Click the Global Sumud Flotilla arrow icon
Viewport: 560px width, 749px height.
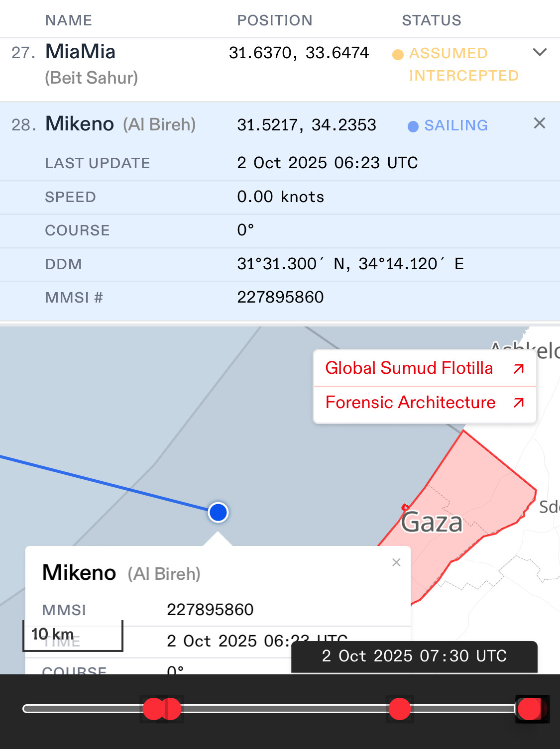coord(519,369)
